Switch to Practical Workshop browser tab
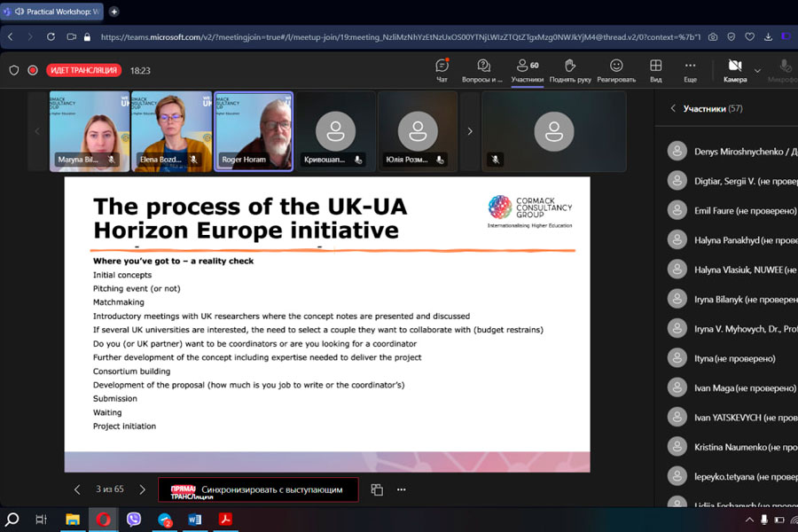 pos(53,12)
